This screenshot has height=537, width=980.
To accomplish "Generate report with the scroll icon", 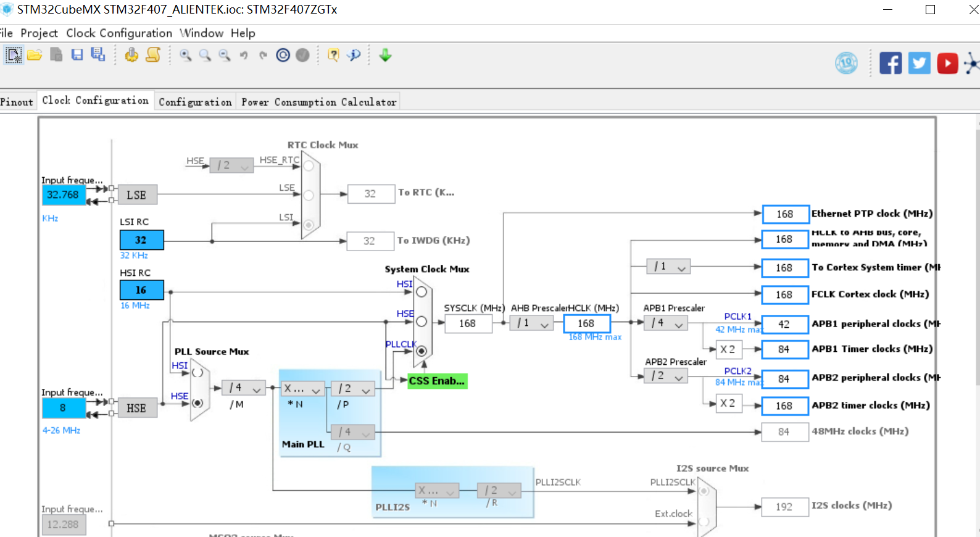I will point(153,55).
